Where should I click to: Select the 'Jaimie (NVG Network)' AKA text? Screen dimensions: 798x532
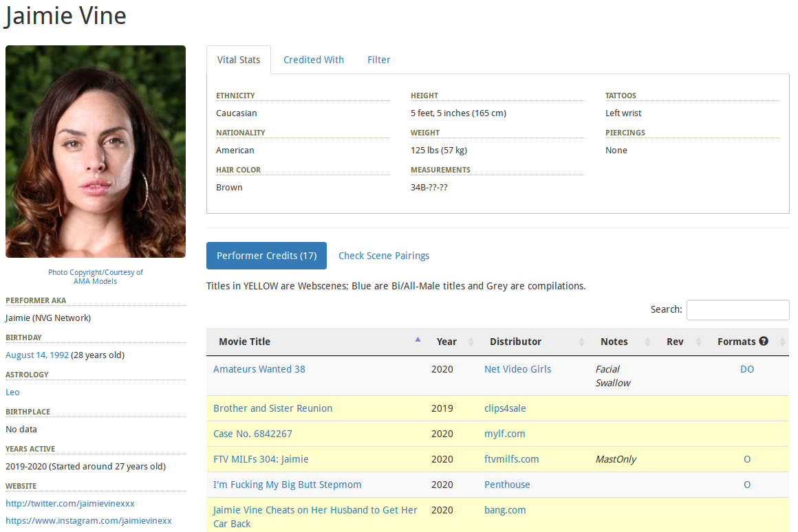click(48, 318)
